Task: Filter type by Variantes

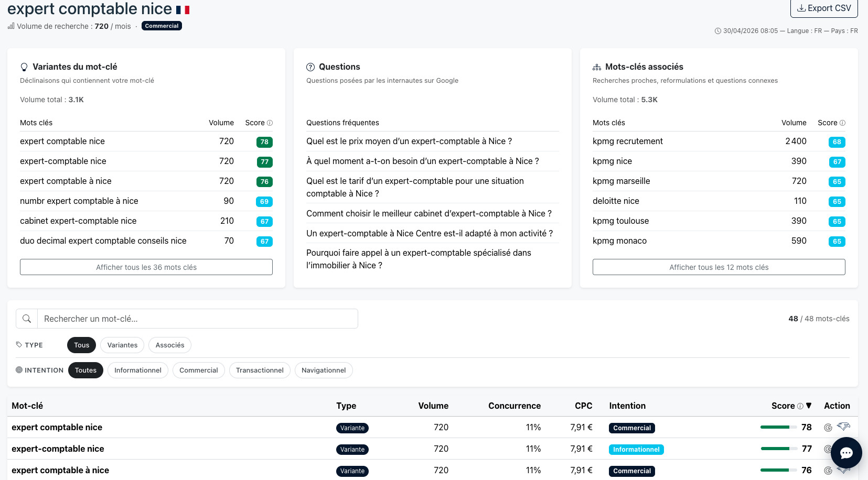Action: click(x=122, y=345)
